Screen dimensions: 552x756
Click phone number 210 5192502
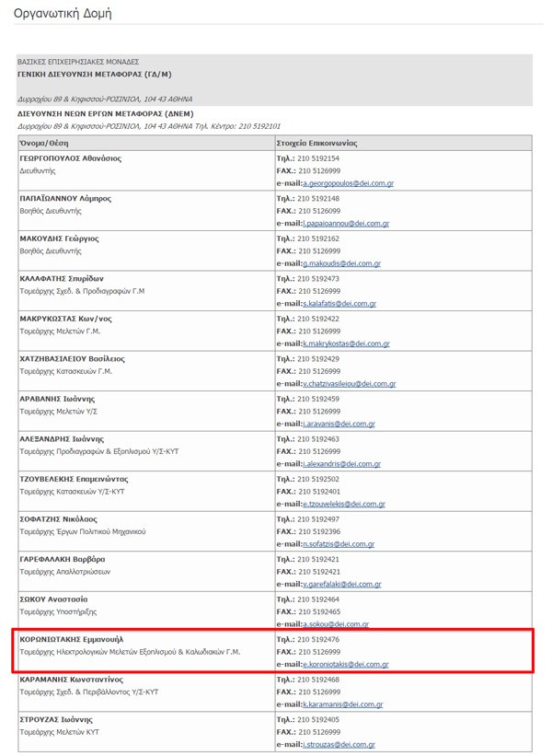(x=318, y=479)
